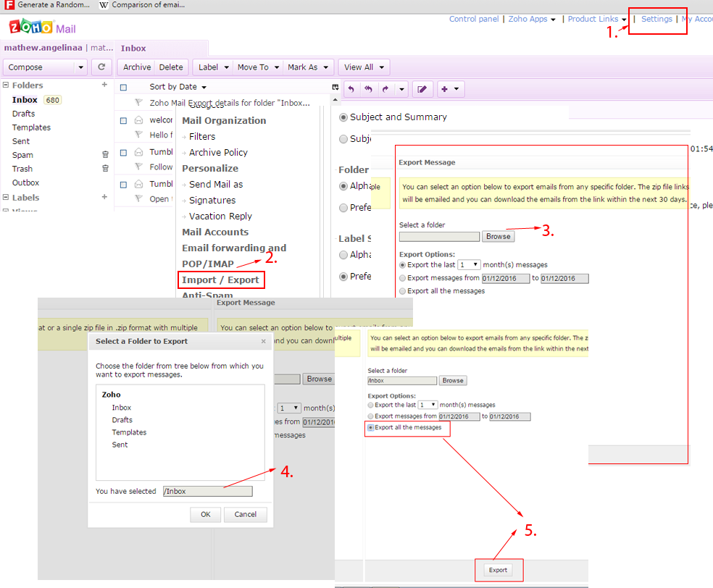Viewport: 713px width, 588px height.
Task: Add a new folder with the Folders plus icon
Action: pyautogui.click(x=104, y=85)
